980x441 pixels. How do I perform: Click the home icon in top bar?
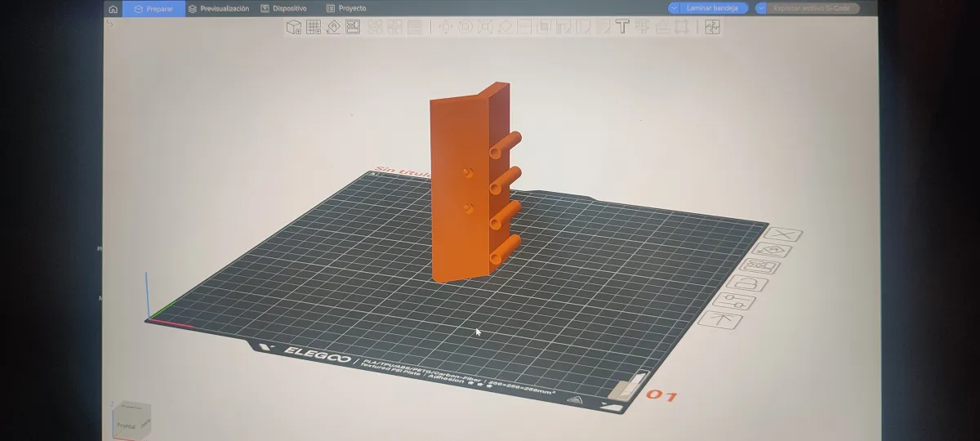(x=113, y=9)
